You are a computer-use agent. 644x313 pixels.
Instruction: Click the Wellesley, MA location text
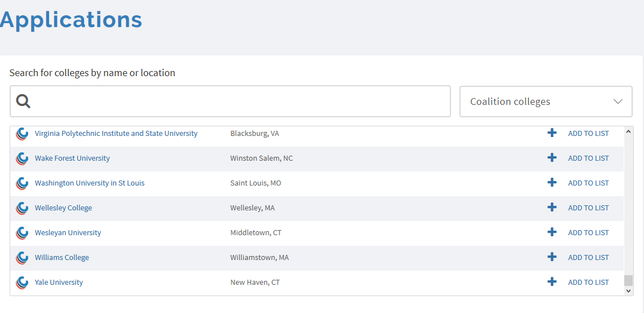pos(253,208)
